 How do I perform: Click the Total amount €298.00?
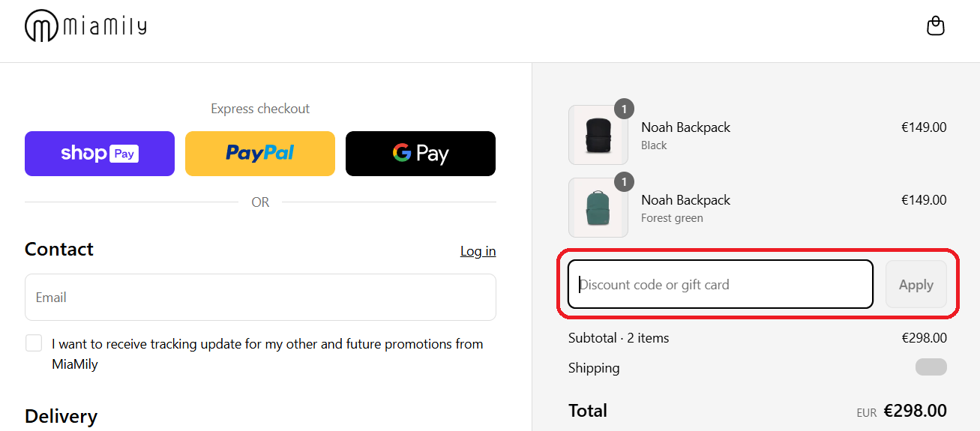click(915, 411)
